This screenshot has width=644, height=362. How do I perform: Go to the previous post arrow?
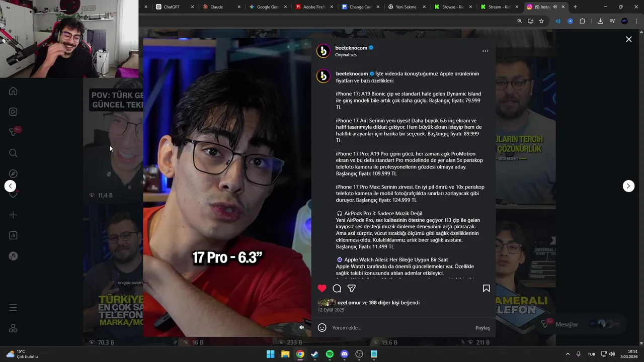pos(10,186)
